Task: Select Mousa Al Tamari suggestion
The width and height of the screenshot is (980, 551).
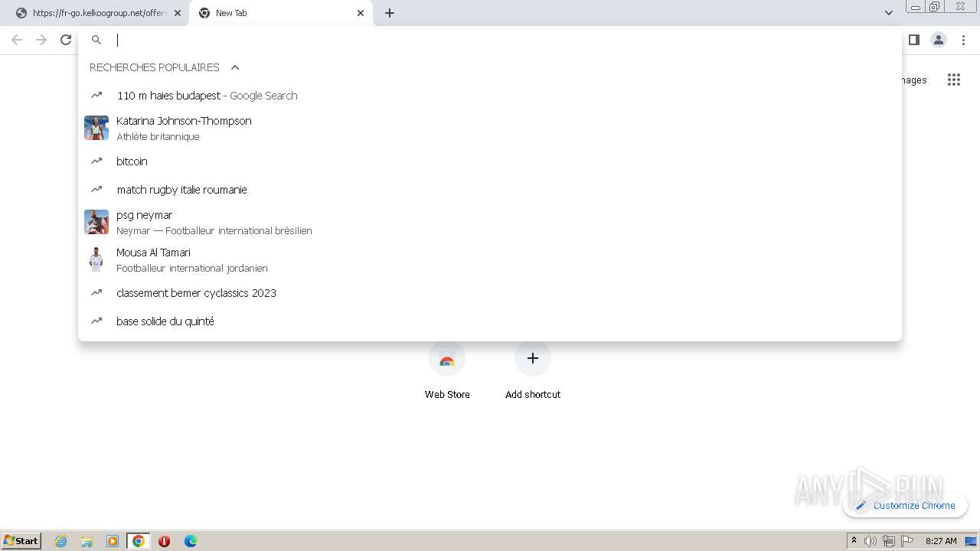Action: tap(490, 259)
